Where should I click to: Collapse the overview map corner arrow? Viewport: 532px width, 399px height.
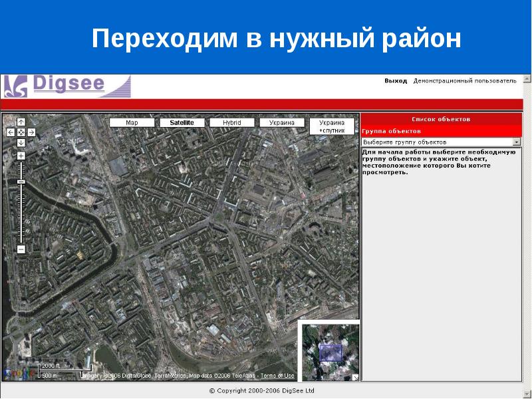[x=355, y=377]
